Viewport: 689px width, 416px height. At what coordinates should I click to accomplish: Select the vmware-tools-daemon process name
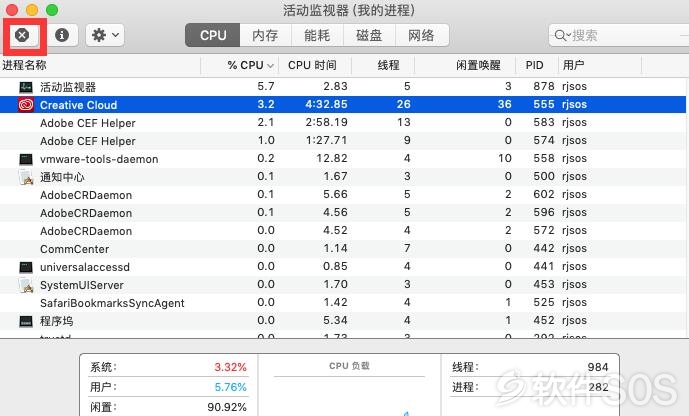[x=99, y=159]
